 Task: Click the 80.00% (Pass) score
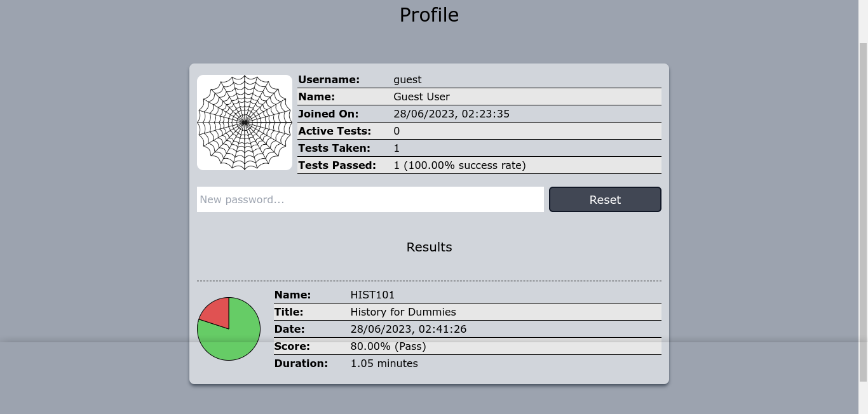pyautogui.click(x=388, y=346)
